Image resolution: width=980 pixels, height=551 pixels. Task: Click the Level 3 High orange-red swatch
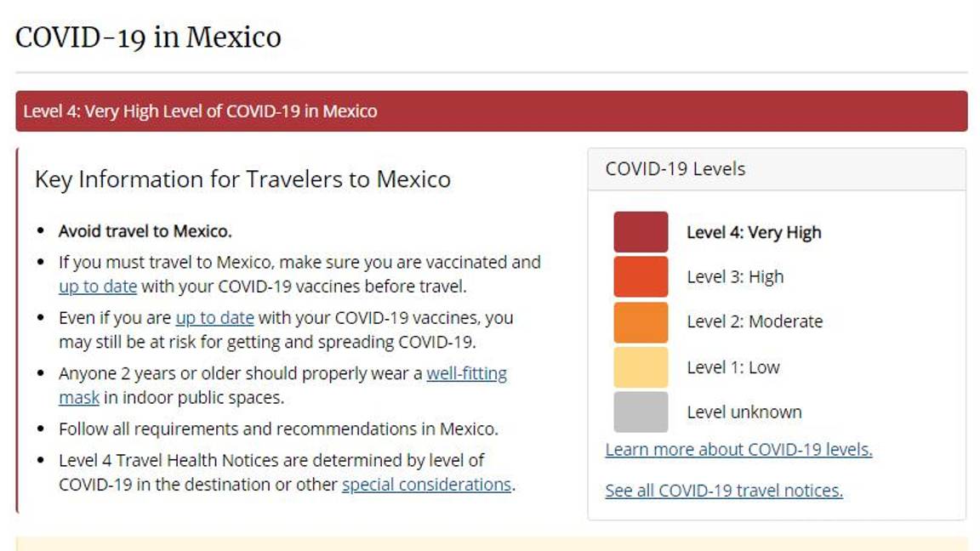click(x=641, y=276)
